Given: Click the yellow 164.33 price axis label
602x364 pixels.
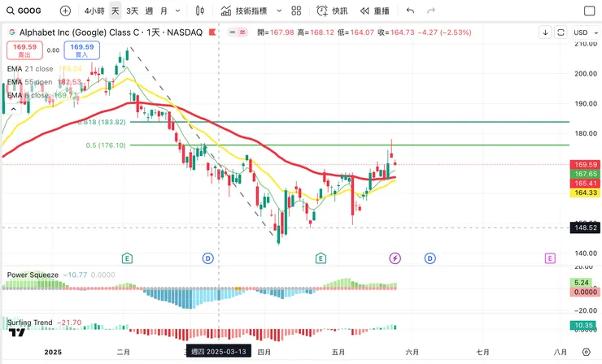Looking at the screenshot, I should click(586, 193).
